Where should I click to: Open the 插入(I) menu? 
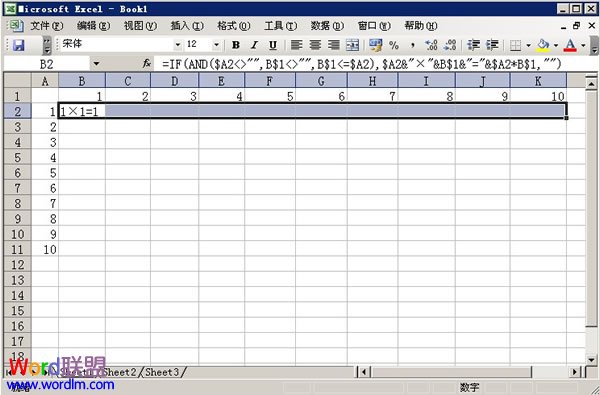(x=187, y=26)
